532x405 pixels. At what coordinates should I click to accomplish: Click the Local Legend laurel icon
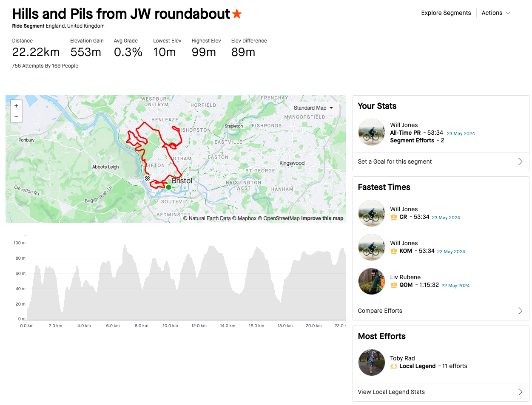[x=394, y=366]
